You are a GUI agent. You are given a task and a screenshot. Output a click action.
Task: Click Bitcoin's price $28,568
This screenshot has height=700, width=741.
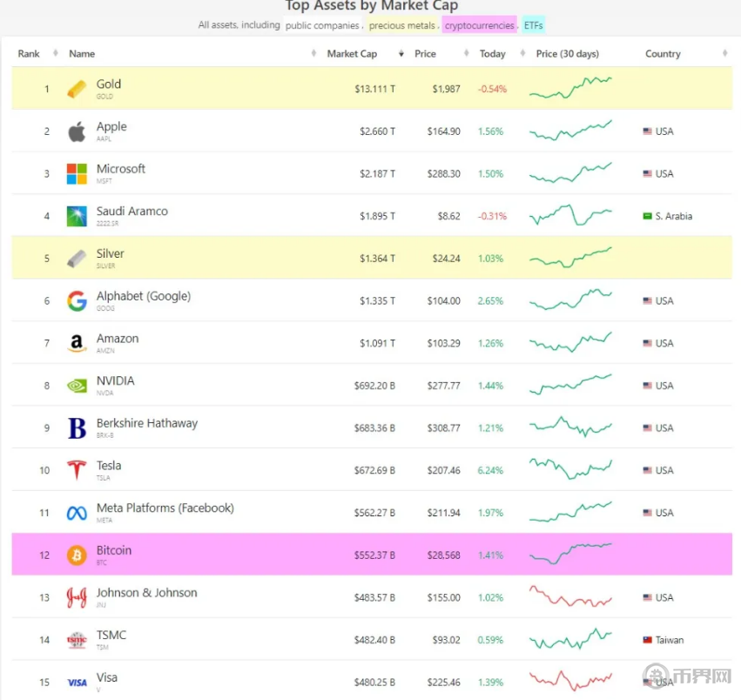444,555
